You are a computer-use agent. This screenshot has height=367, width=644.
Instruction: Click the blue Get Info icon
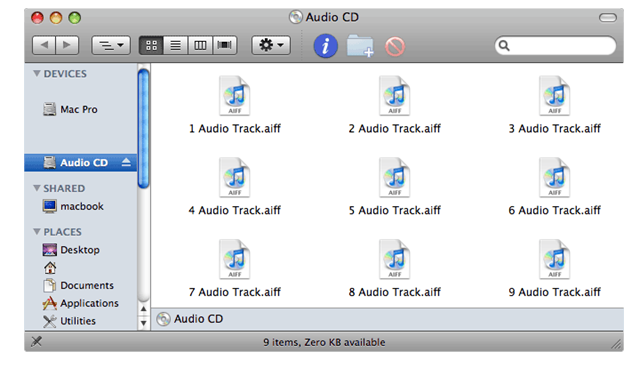325,46
